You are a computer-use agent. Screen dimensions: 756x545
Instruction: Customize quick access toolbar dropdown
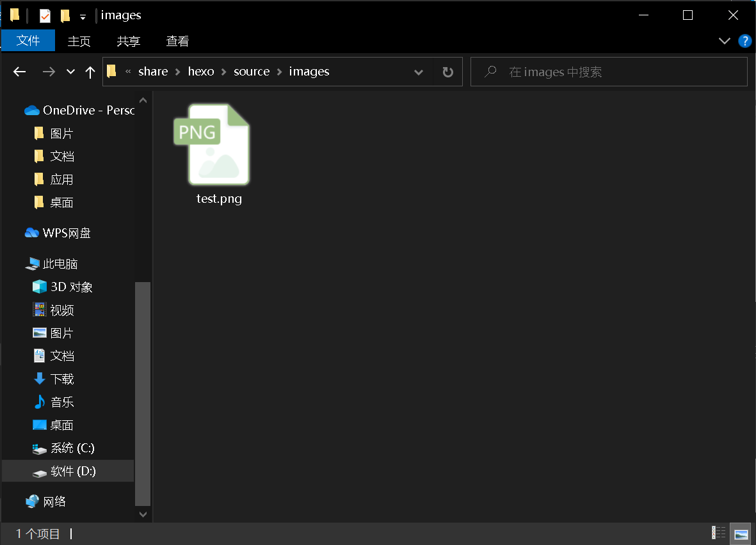tap(83, 17)
